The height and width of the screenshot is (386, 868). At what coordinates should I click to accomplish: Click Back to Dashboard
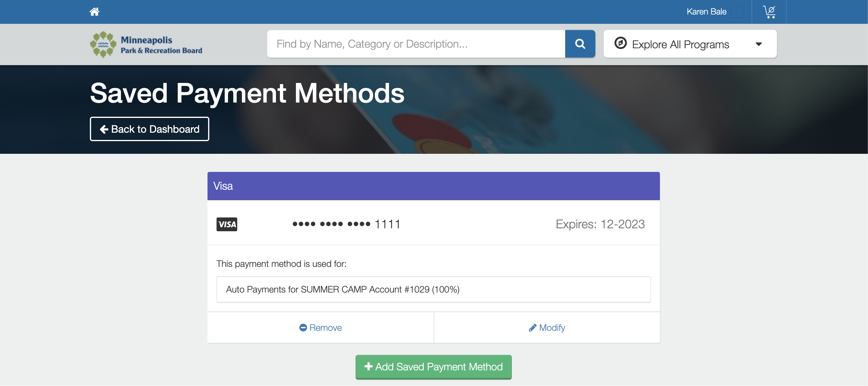pos(149,129)
